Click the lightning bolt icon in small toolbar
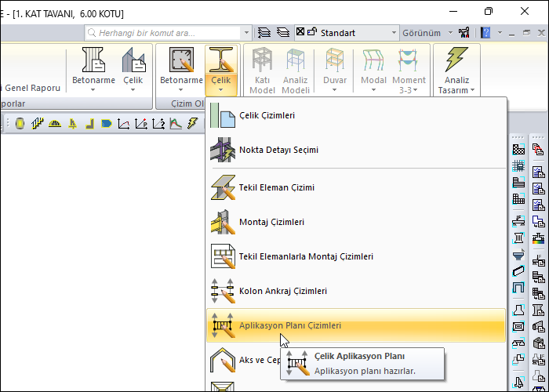The height and width of the screenshot is (392, 549). 193,124
